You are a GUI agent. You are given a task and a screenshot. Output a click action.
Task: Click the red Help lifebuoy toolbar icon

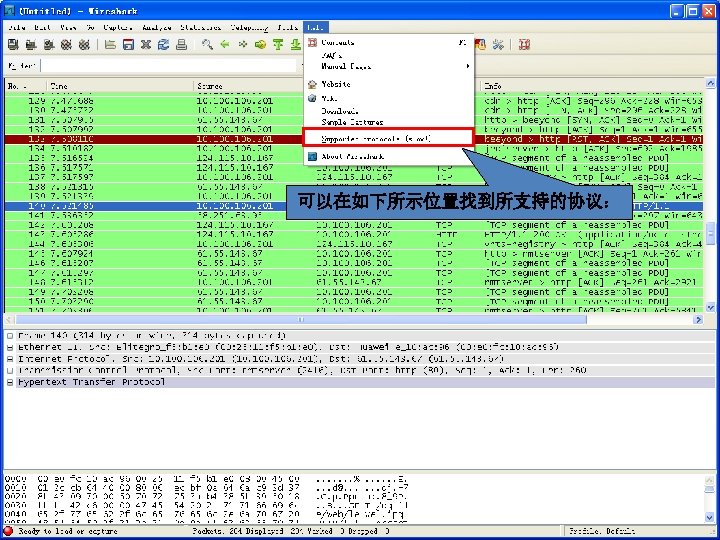pos(524,45)
